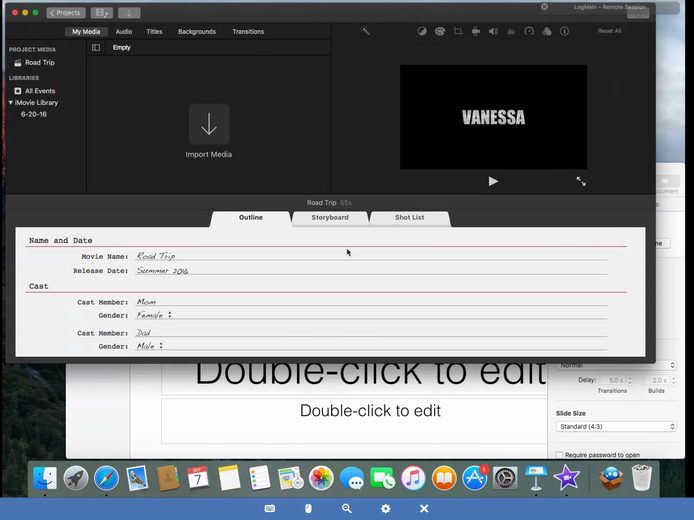
Task: Switch to Transitions tab
Action: click(248, 31)
